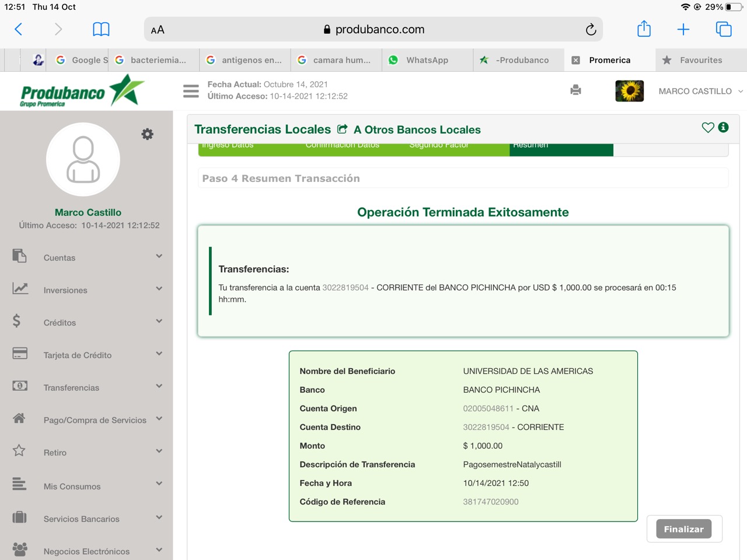Add page to favorites with heart icon
747x560 pixels.
707,127
